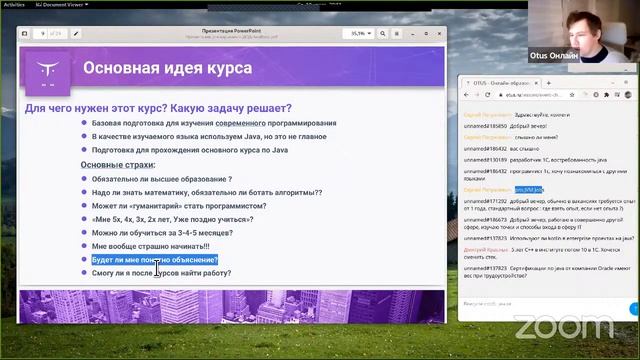The height and width of the screenshot is (360, 640).
Task: Click heading "Для чего нужен этот курс?"
Action: pos(96,108)
